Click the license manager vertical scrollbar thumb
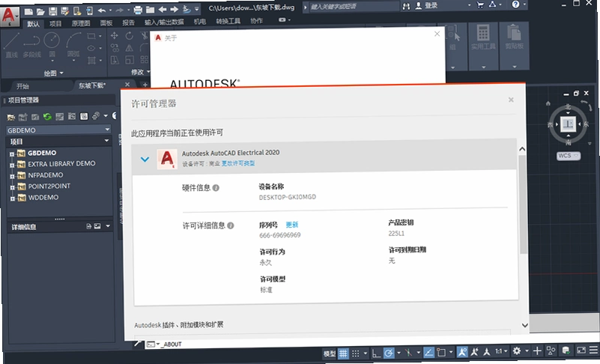The width and height of the screenshot is (600, 364). pos(523,204)
